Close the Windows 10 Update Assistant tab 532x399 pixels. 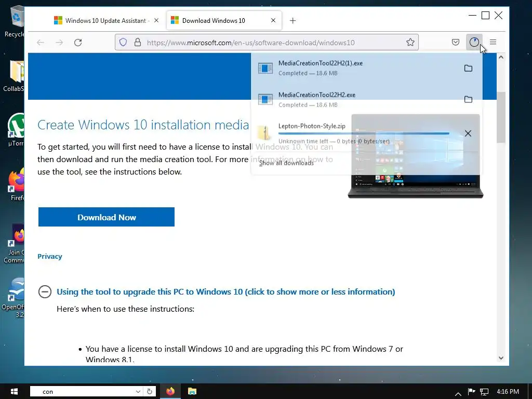156,20
